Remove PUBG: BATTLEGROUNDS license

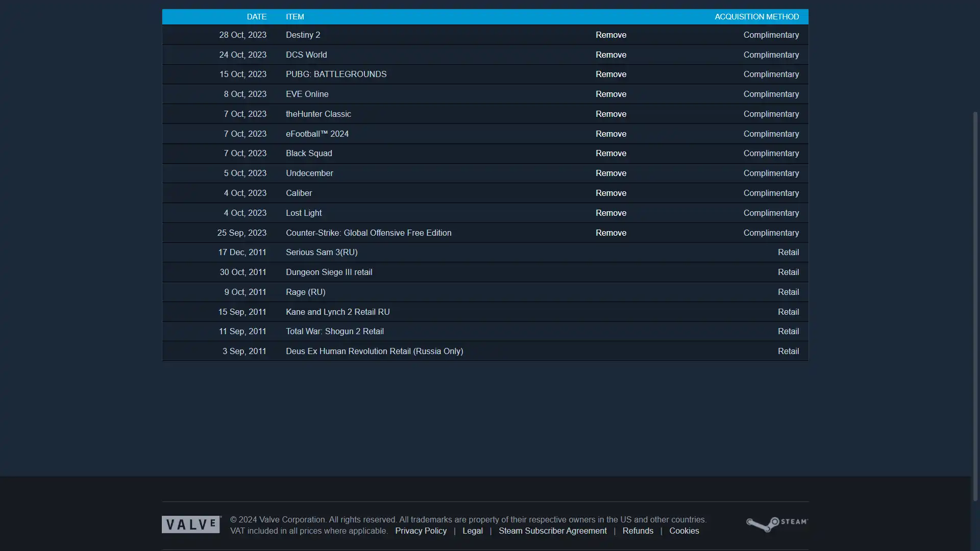coord(611,74)
